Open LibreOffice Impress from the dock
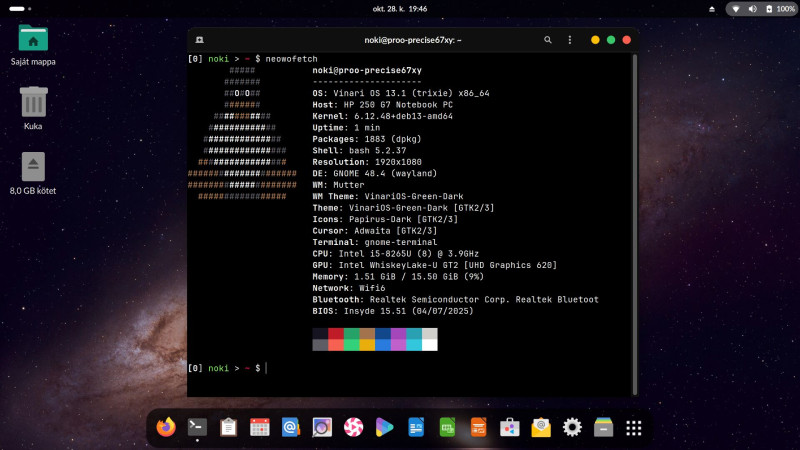This screenshot has width=800, height=450. click(478, 427)
